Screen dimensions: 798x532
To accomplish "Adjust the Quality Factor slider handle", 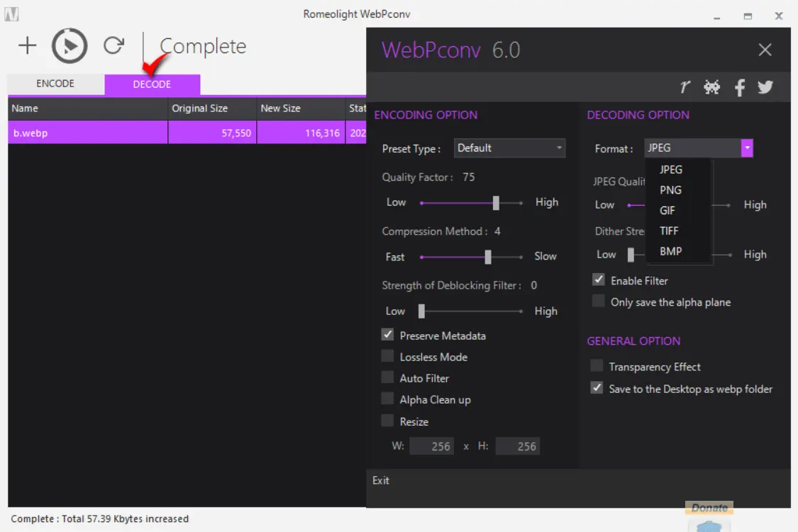I will pyautogui.click(x=497, y=203).
